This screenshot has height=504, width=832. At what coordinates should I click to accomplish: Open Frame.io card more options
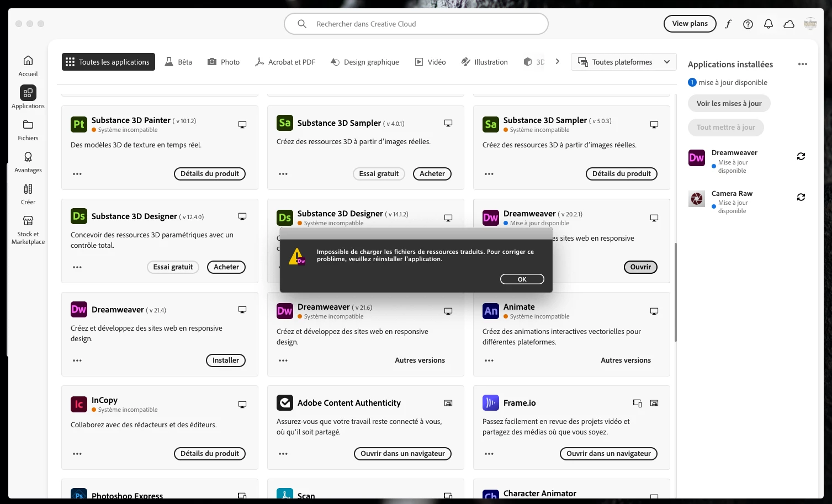[x=489, y=454]
